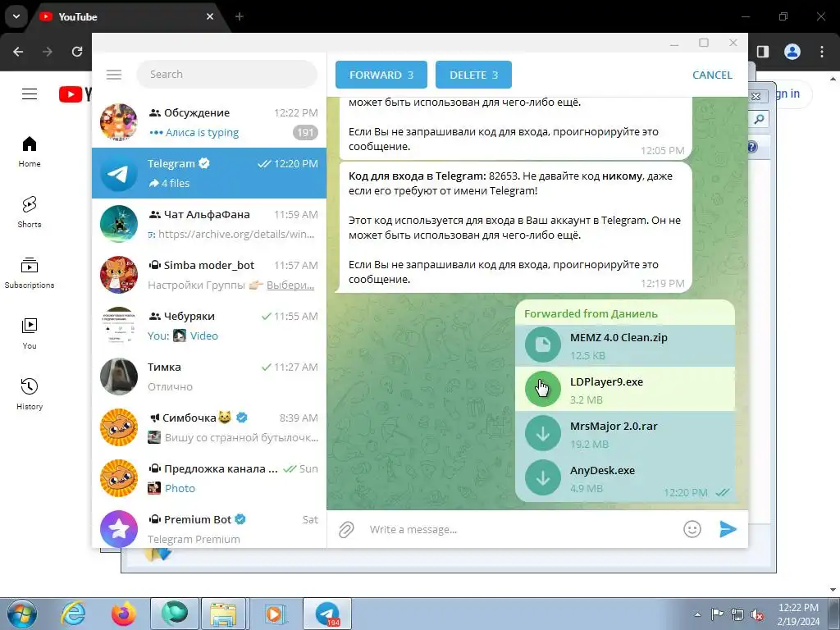The width and height of the screenshot is (840, 630).
Task: Open the YouTube guide menu icon
Action: point(30,94)
